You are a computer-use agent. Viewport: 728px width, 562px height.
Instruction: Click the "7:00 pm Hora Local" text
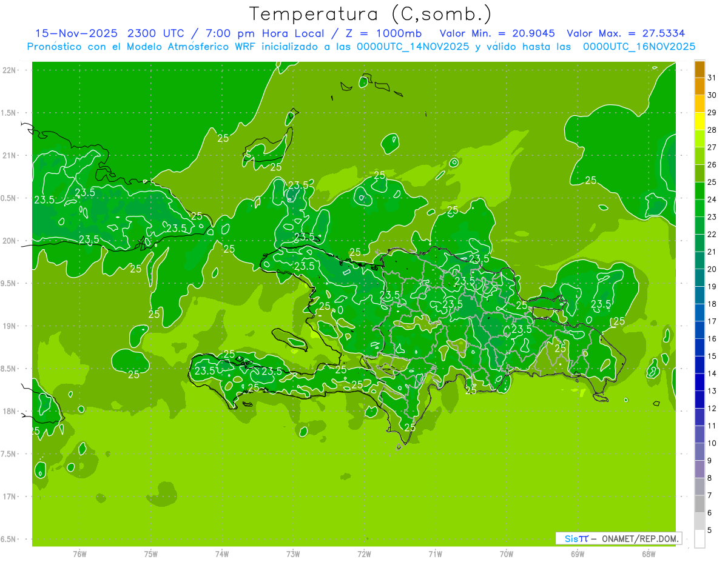click(265, 33)
